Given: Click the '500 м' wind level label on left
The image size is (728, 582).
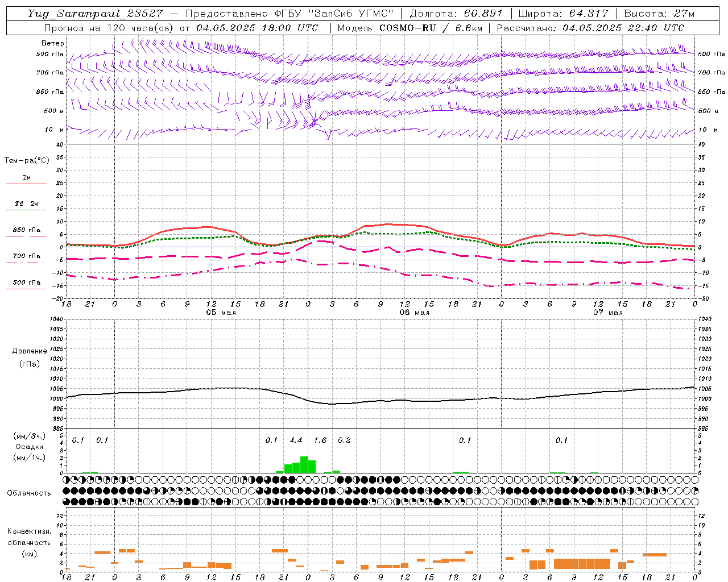Looking at the screenshot, I should (54, 111).
